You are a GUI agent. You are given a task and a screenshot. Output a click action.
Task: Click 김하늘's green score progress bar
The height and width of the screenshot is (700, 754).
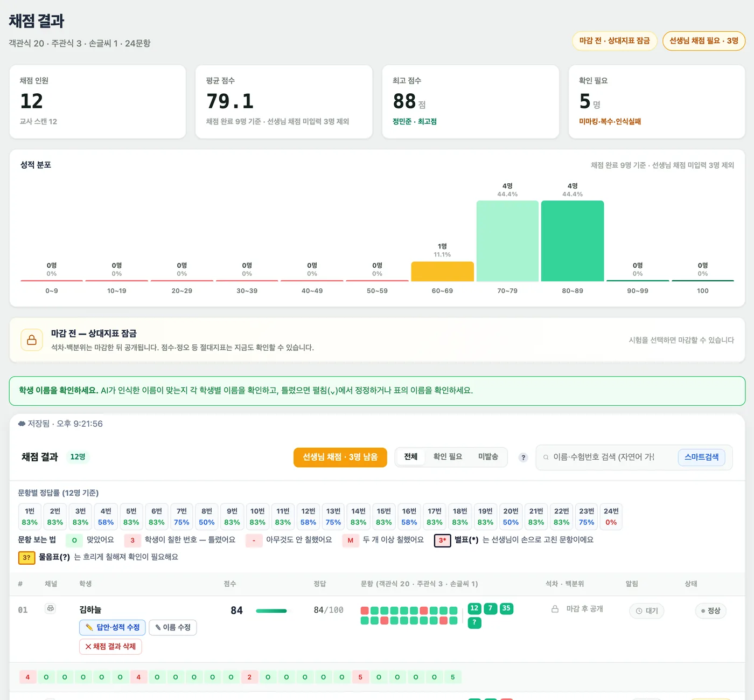point(271,611)
